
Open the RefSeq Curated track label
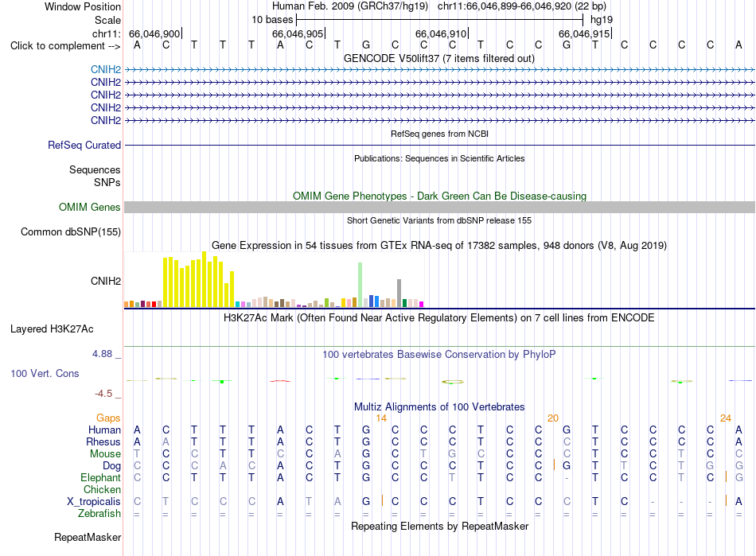(x=84, y=145)
